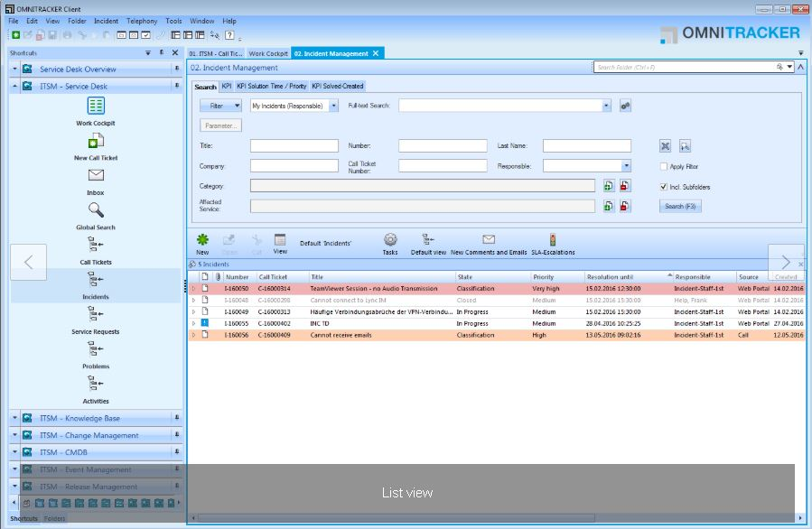Click the green add Category icon

[608, 185]
